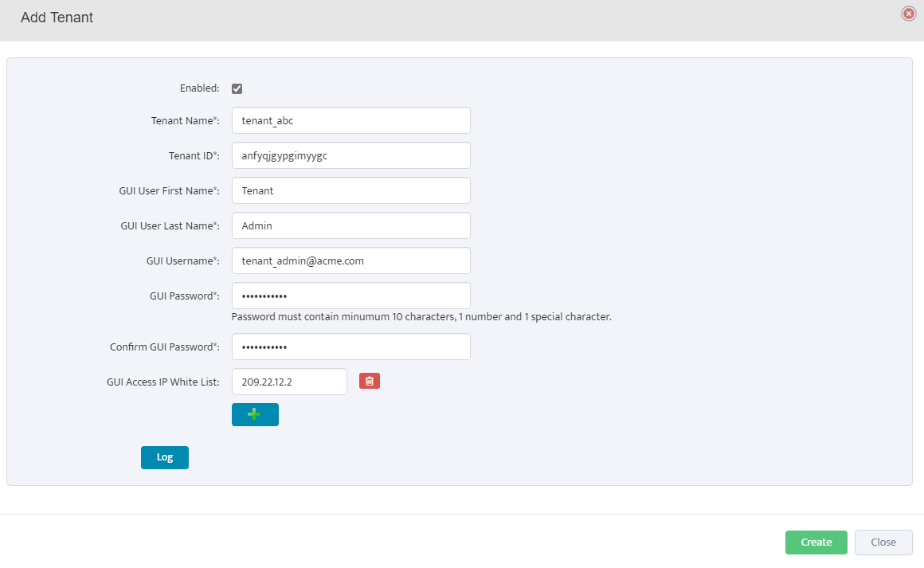This screenshot has height=568, width=924.
Task: Click the GUI User Last Name field
Action: [350, 225]
